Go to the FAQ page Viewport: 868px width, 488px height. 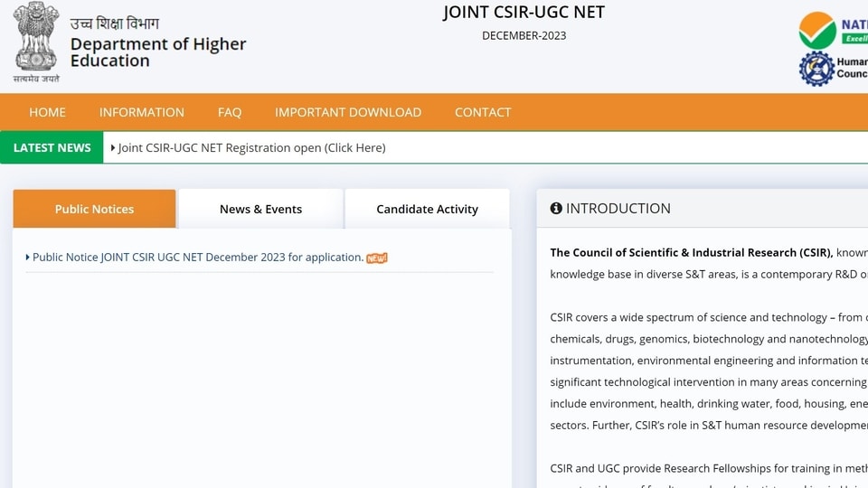pyautogui.click(x=230, y=112)
